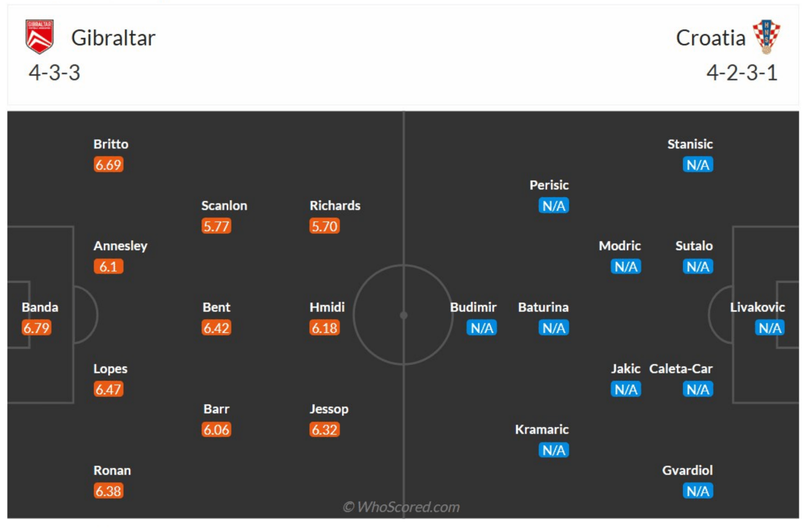812x528 pixels.
Task: Select Britto's 6.69 rating badge
Action: (x=109, y=165)
